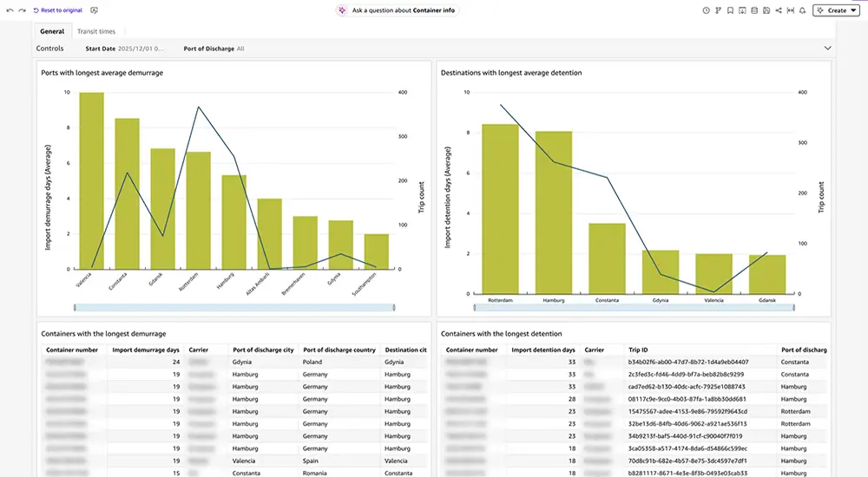The image size is (868, 477).
Task: Click Ask a question about Container info
Action: [x=398, y=10]
